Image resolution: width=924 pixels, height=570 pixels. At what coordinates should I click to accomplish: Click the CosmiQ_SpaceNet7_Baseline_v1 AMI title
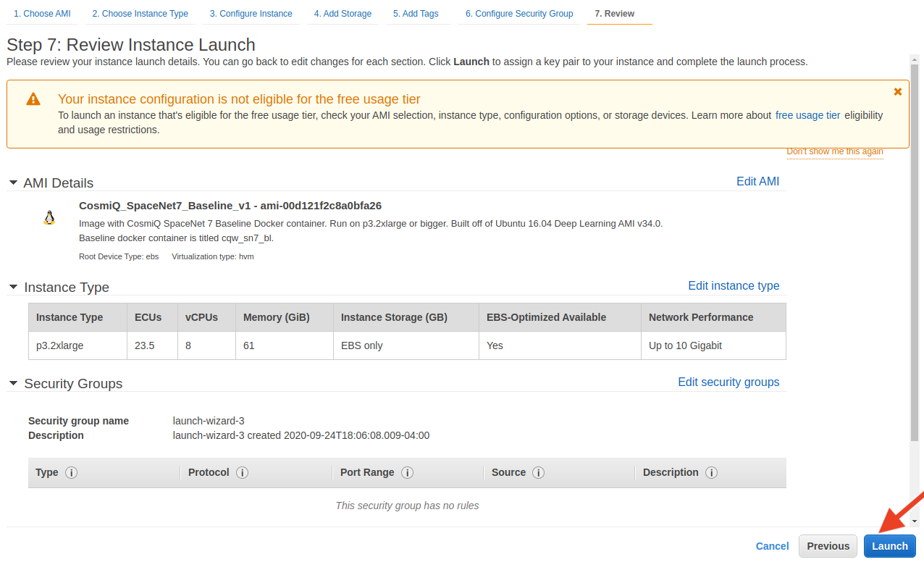coord(230,205)
